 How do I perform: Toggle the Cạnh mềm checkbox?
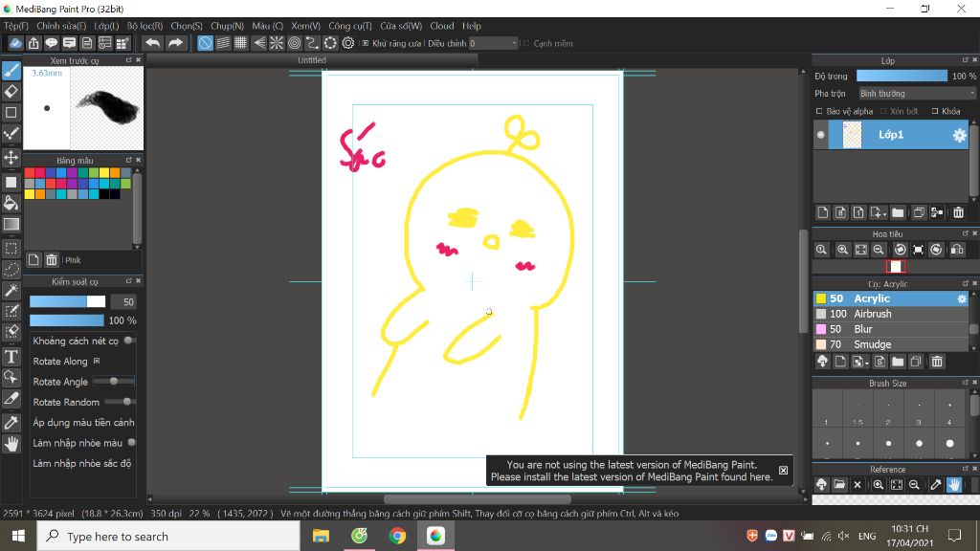pyautogui.click(x=526, y=43)
